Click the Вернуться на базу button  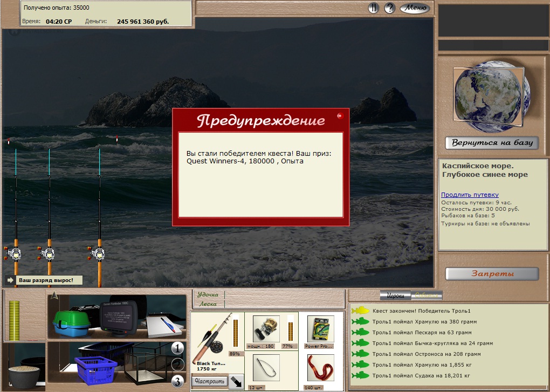[492, 143]
